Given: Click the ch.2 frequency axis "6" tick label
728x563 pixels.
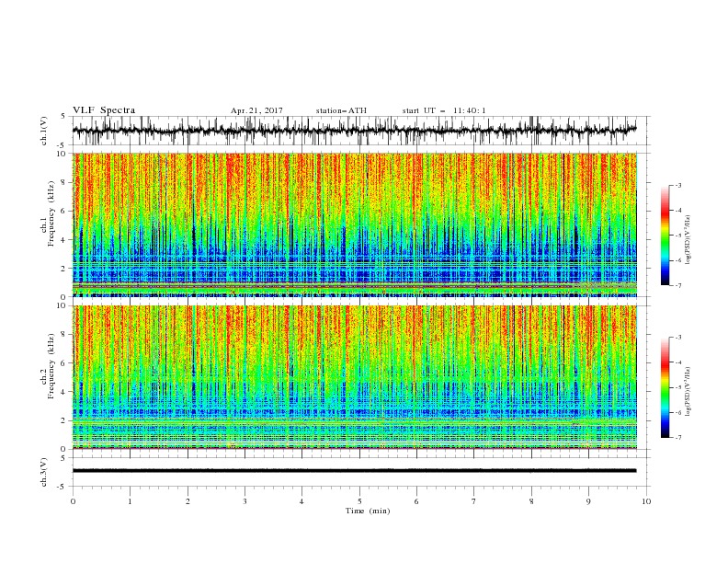Looking at the screenshot, I should (63, 363).
